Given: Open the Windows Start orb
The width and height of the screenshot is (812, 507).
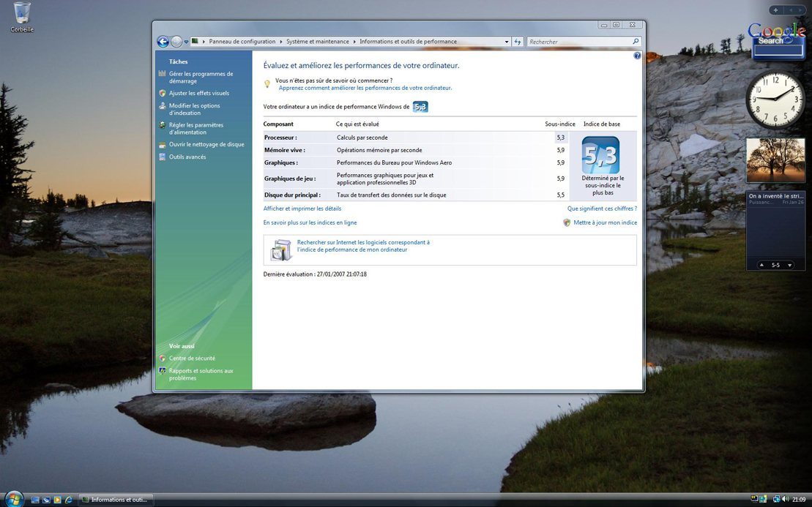Looking at the screenshot, I should coord(13,499).
